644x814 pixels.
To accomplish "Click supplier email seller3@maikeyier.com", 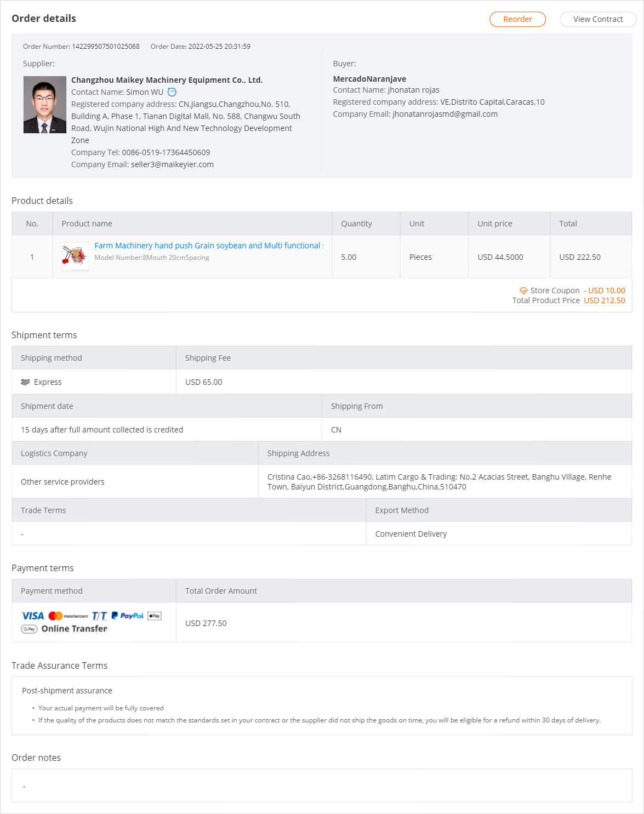I will [x=172, y=164].
